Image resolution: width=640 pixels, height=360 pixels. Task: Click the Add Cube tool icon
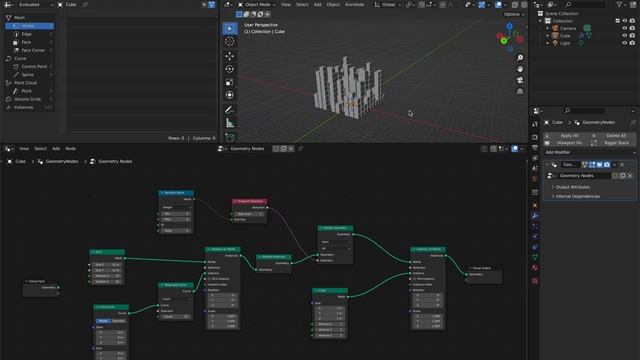point(230,137)
